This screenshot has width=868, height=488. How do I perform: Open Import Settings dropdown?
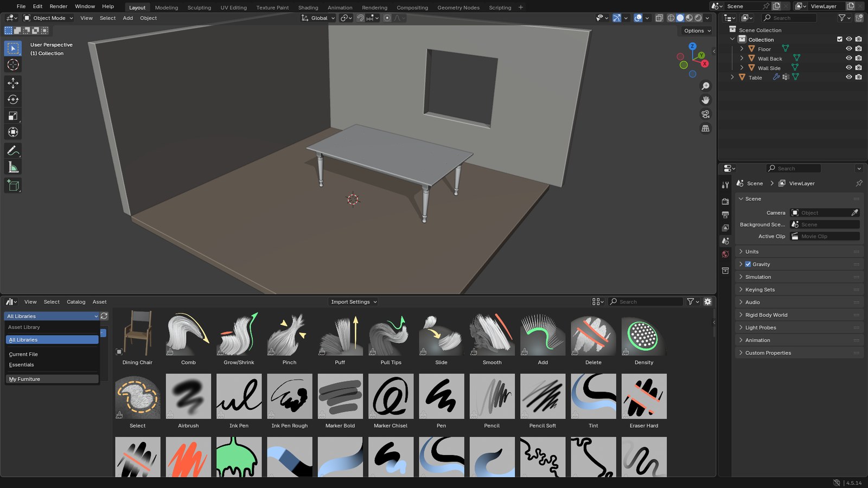(x=354, y=302)
